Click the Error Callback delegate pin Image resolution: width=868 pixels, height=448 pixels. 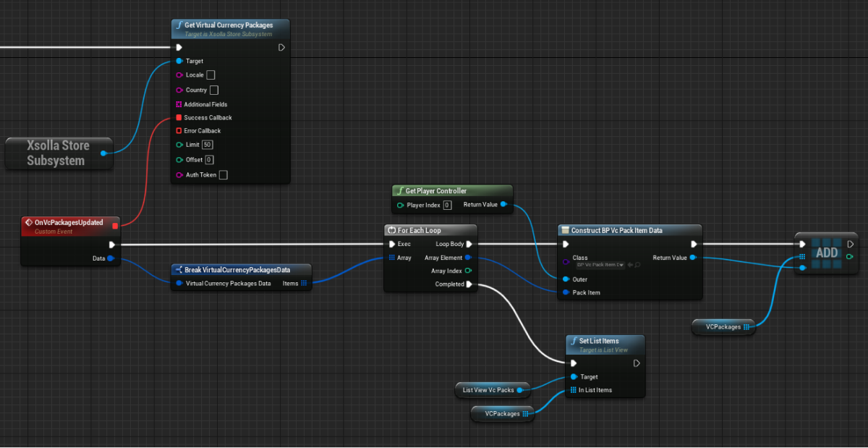pos(178,131)
